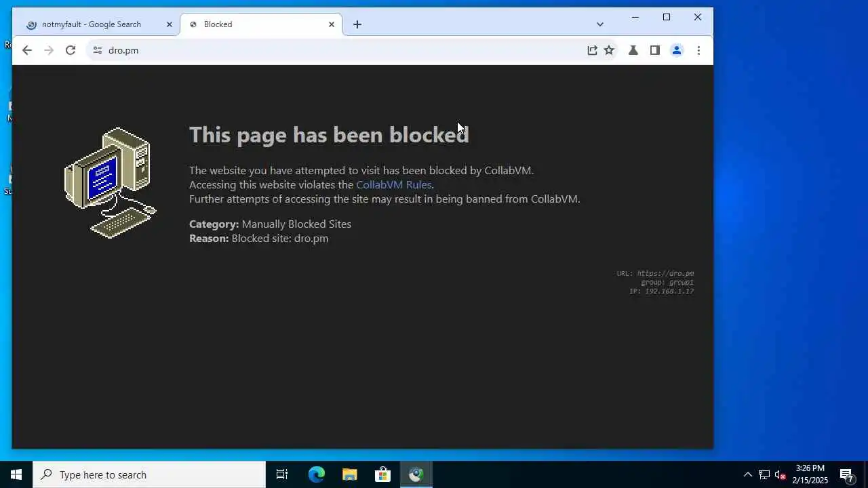The image size is (868, 488).
Task: Open the profile avatar menu
Action: tap(677, 50)
